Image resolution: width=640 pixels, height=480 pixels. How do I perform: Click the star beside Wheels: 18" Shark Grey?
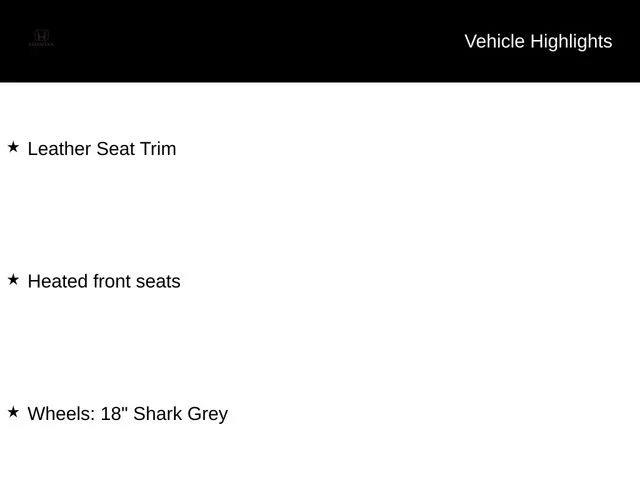[13, 412]
